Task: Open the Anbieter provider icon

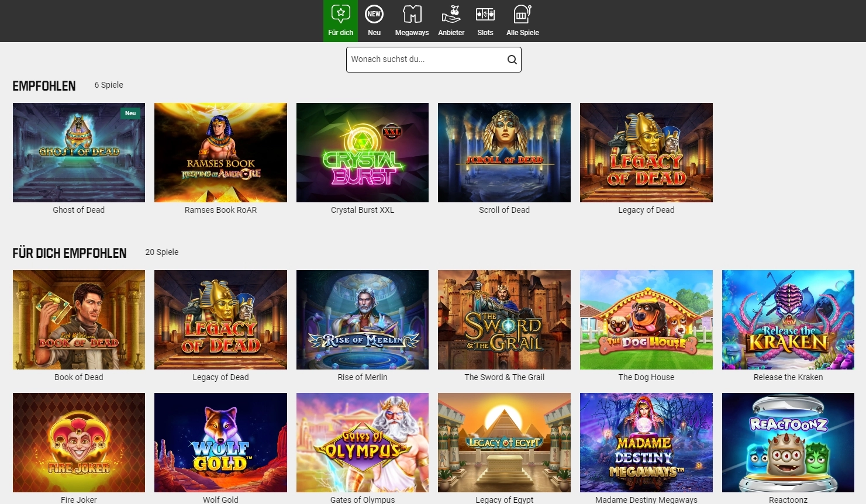Action: coord(451,13)
